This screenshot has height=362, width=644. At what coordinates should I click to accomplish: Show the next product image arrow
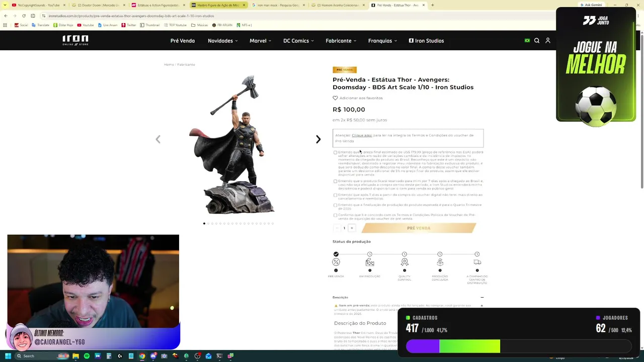click(318, 139)
